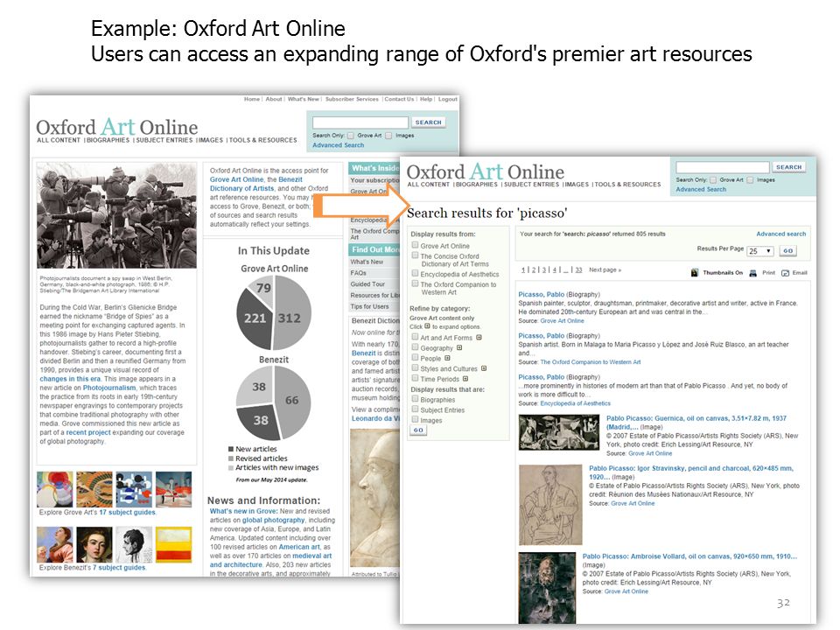Open Advanced Search link on home page

338,145
